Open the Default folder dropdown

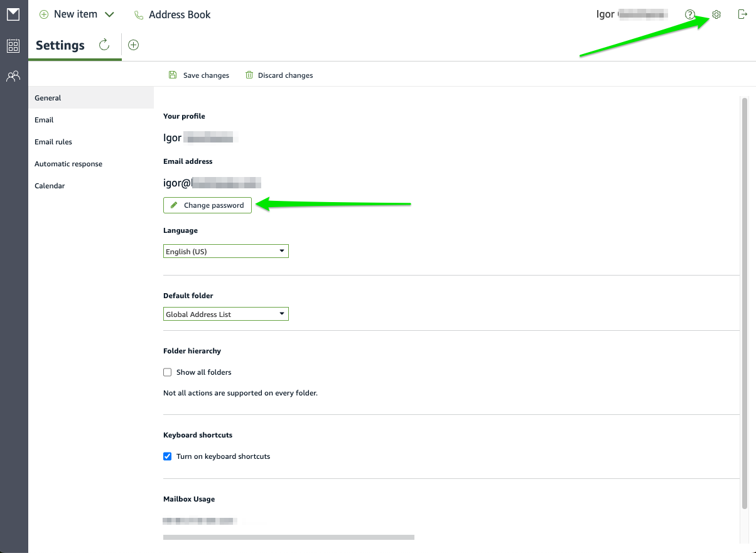pyautogui.click(x=225, y=314)
